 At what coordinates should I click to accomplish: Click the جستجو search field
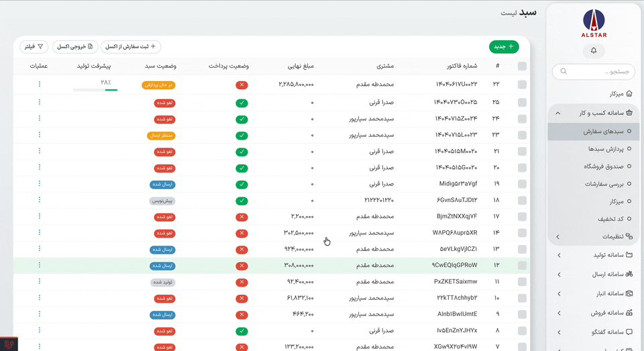(x=594, y=72)
